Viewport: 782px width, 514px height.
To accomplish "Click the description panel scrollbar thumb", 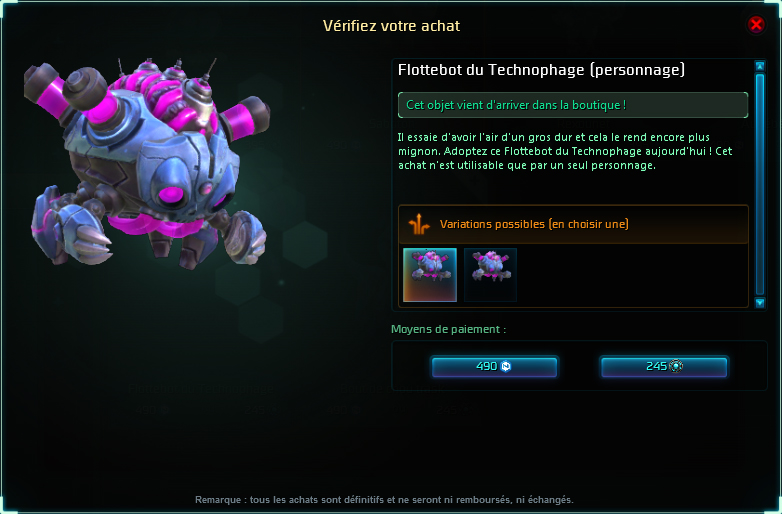I will (x=760, y=184).
